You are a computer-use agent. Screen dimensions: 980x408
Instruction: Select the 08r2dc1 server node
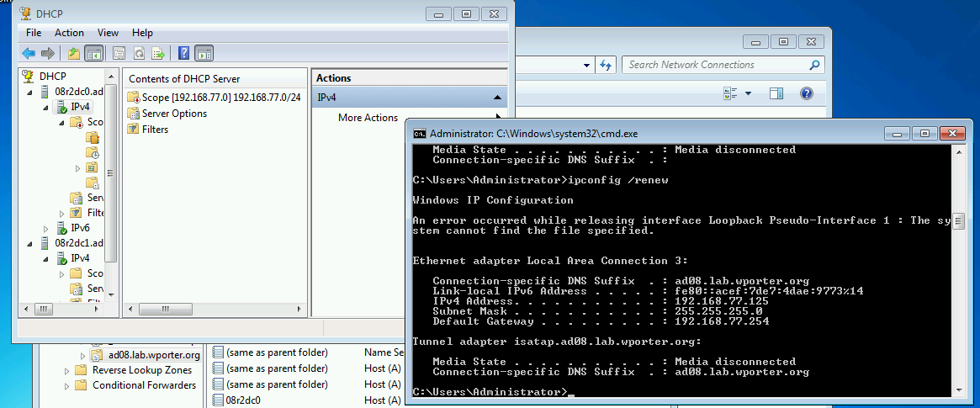tap(78, 242)
